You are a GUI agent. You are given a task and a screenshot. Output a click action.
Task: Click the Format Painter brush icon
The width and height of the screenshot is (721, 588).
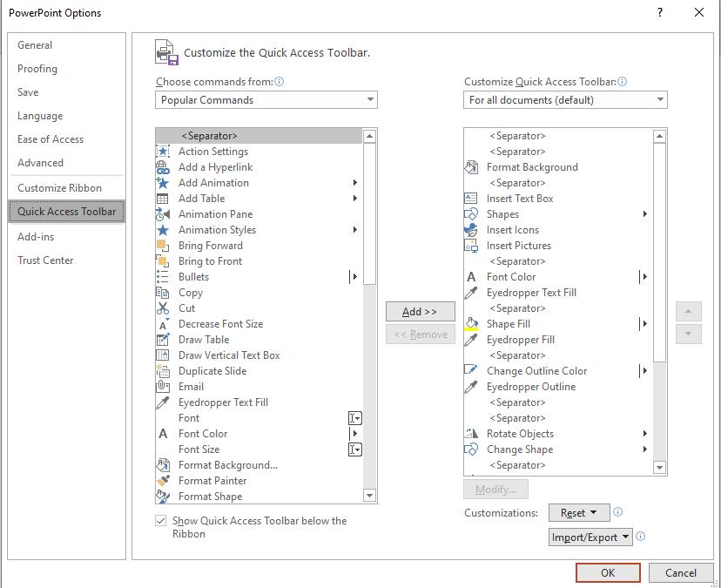coord(163,481)
